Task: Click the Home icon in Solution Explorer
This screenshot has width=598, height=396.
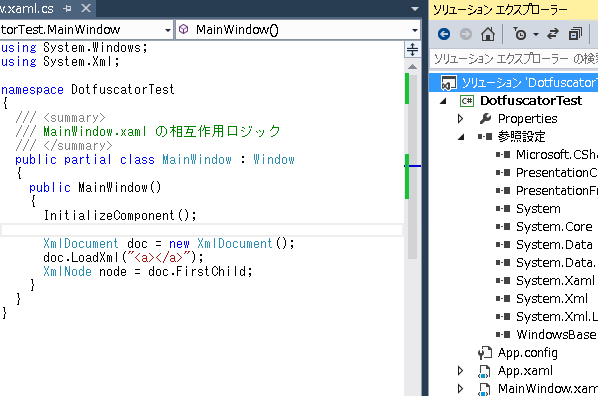Action: [x=488, y=34]
